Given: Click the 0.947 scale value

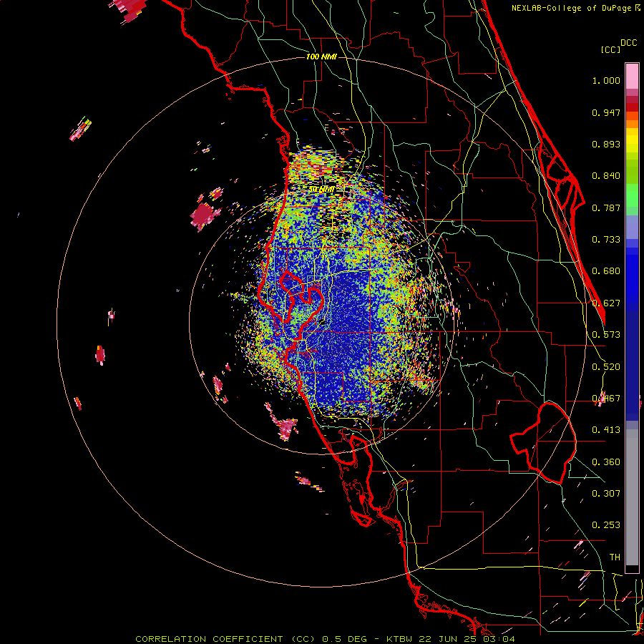Looking at the screenshot, I should [x=606, y=112].
